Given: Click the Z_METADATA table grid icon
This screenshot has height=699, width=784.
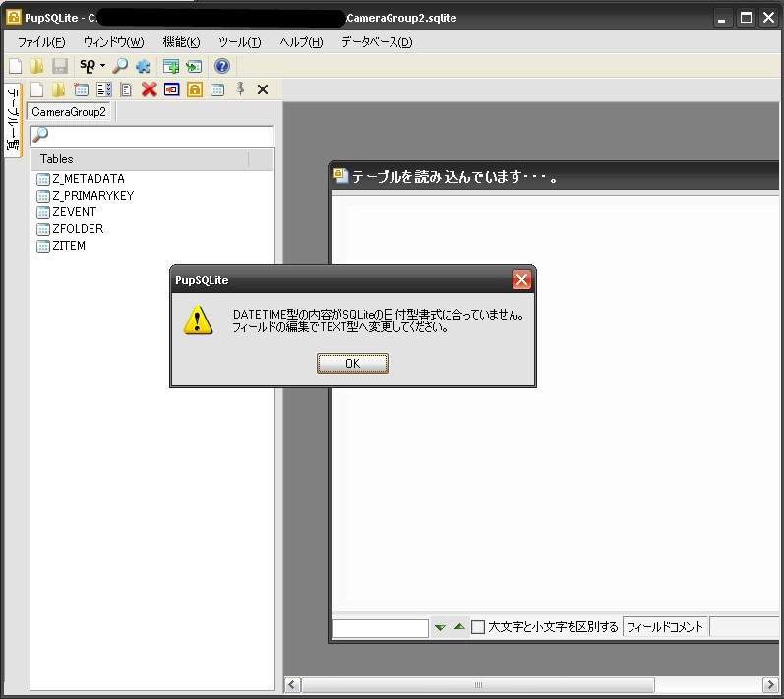Looking at the screenshot, I should coord(43,179).
